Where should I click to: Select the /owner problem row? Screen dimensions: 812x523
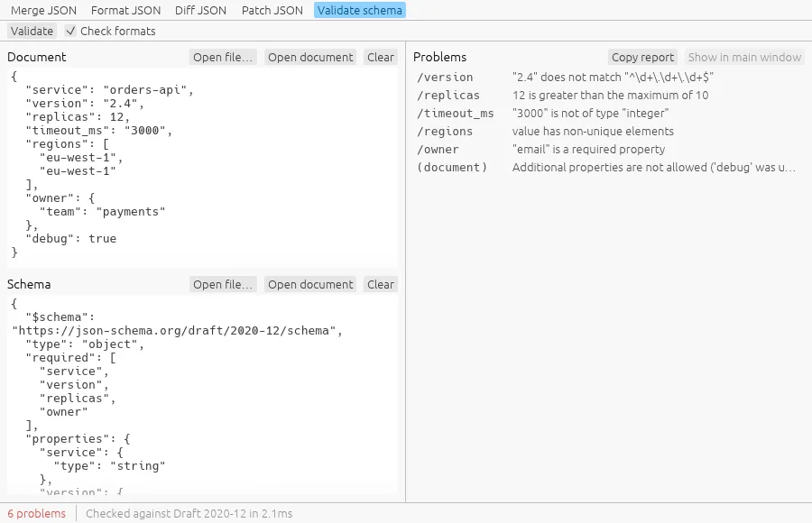click(608, 150)
